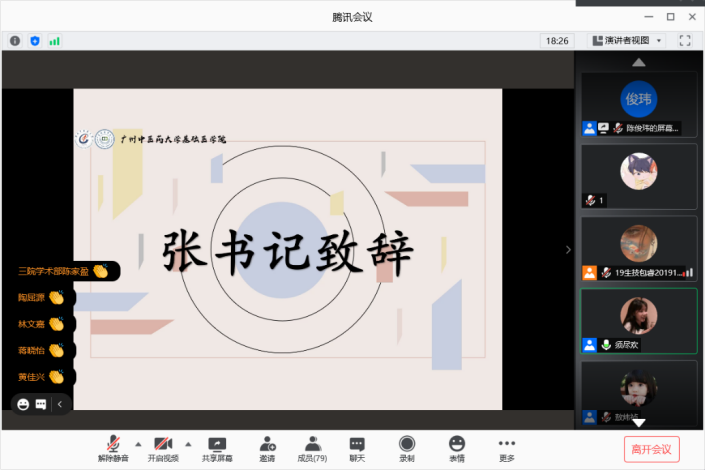Screen dimensions: 705x470
Task: Check the green network signal icon
Action: [x=55, y=41]
